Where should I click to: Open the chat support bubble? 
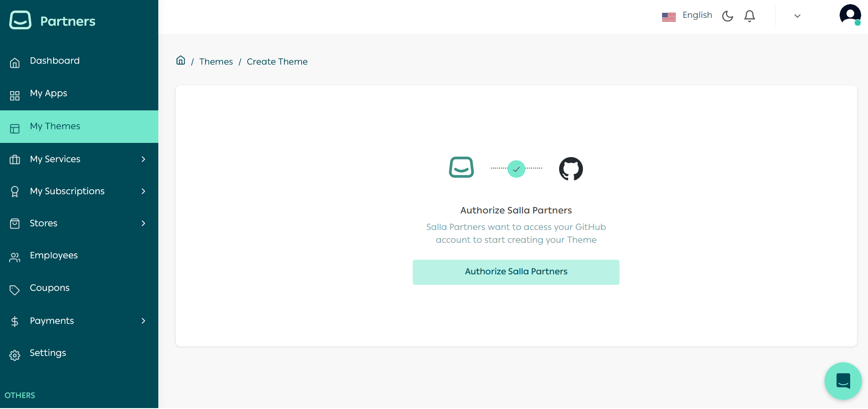(x=843, y=381)
